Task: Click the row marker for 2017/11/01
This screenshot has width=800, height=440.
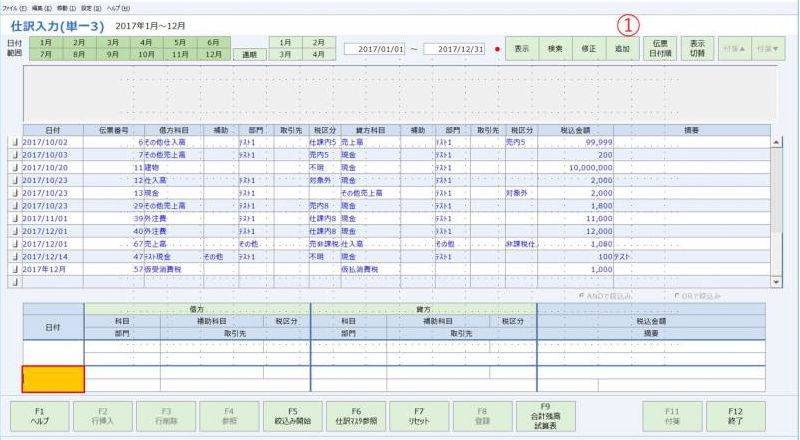Action: coord(15,218)
